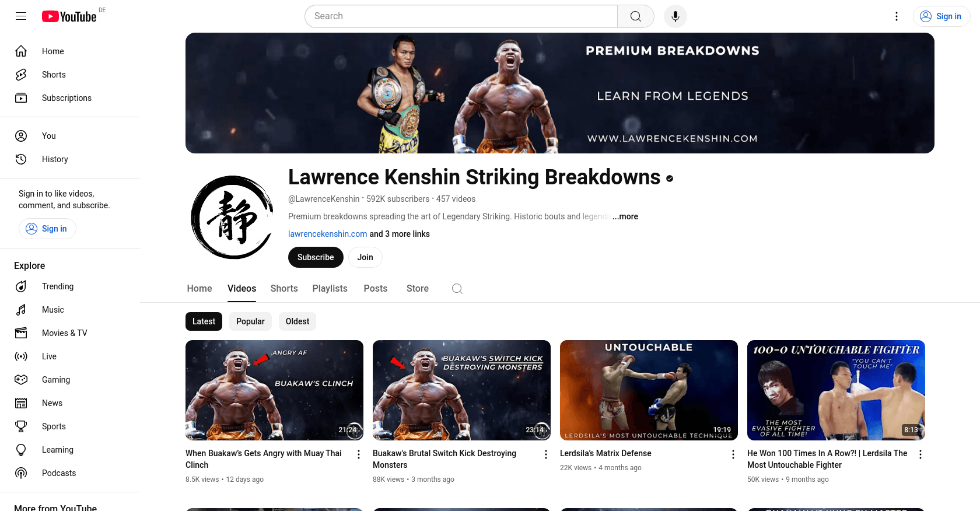980x511 pixels.
Task: Switch to the Playlists tab
Action: pyautogui.click(x=330, y=289)
